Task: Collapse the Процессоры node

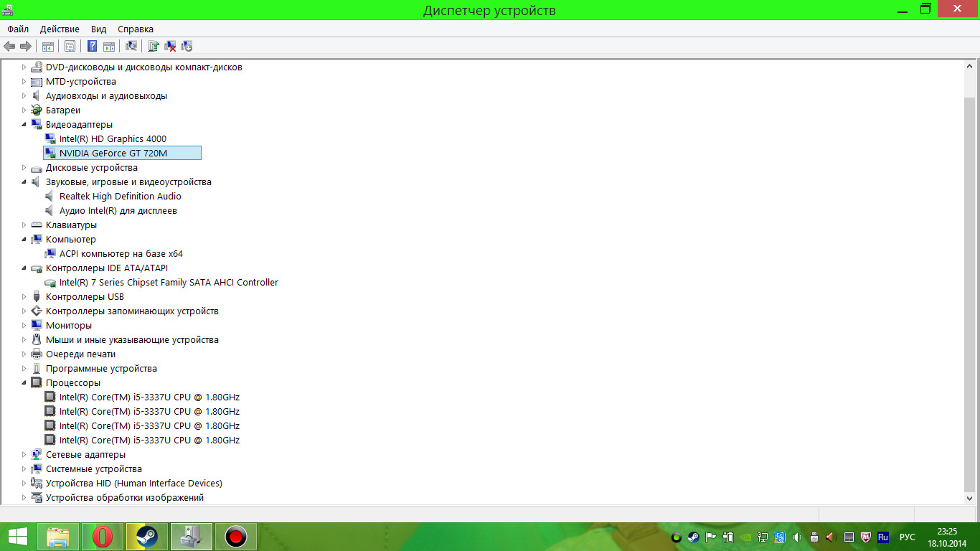Action: [x=24, y=382]
